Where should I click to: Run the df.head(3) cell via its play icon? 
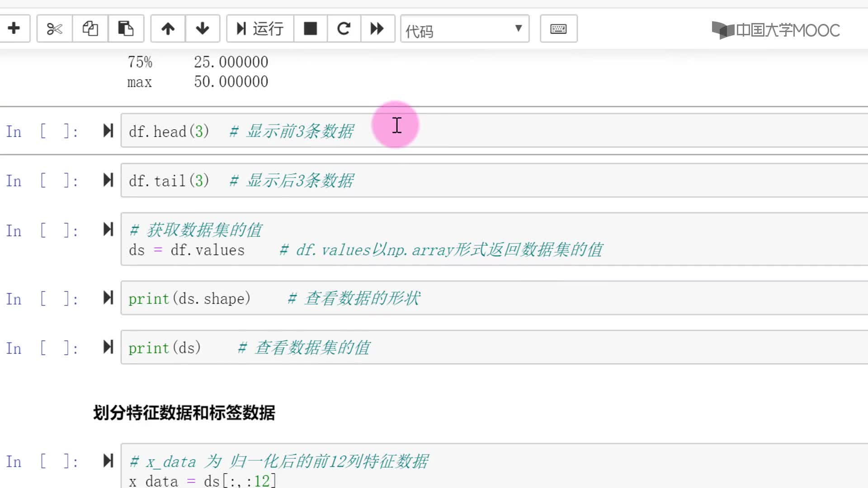(108, 131)
